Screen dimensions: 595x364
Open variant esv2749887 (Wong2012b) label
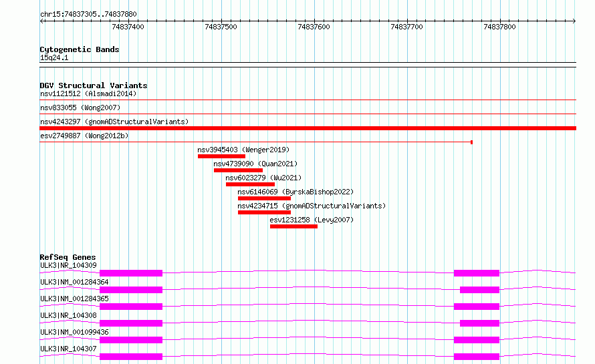(84, 136)
